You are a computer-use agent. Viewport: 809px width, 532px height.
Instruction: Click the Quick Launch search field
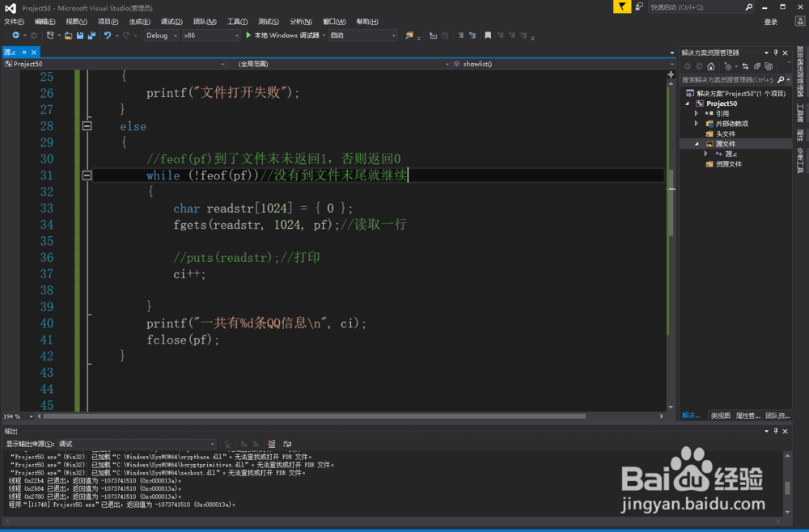(x=703, y=7)
